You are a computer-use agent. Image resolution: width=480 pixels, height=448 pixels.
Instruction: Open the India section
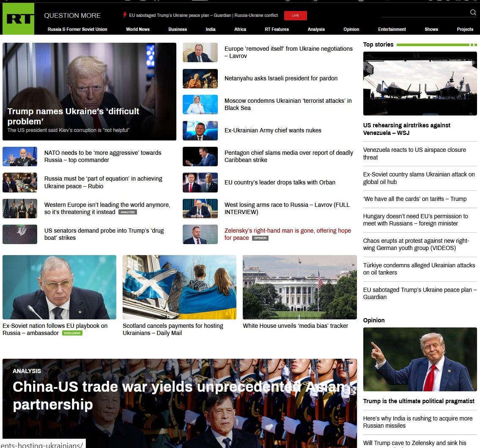[211, 29]
